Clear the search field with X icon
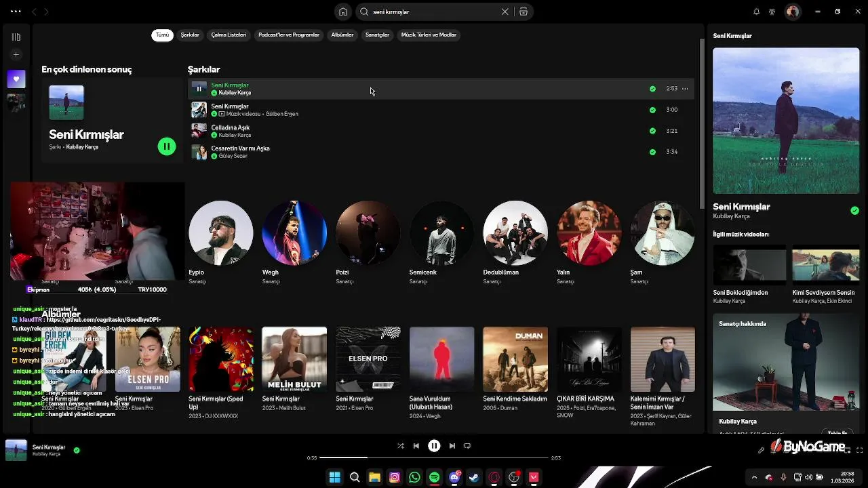This screenshot has width=868, height=488. 505,12
